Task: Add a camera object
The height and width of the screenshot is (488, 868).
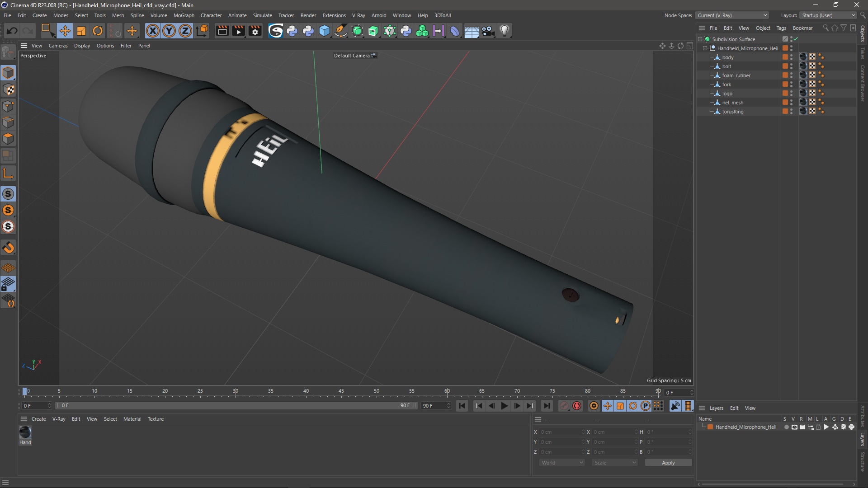Action: [x=488, y=31]
